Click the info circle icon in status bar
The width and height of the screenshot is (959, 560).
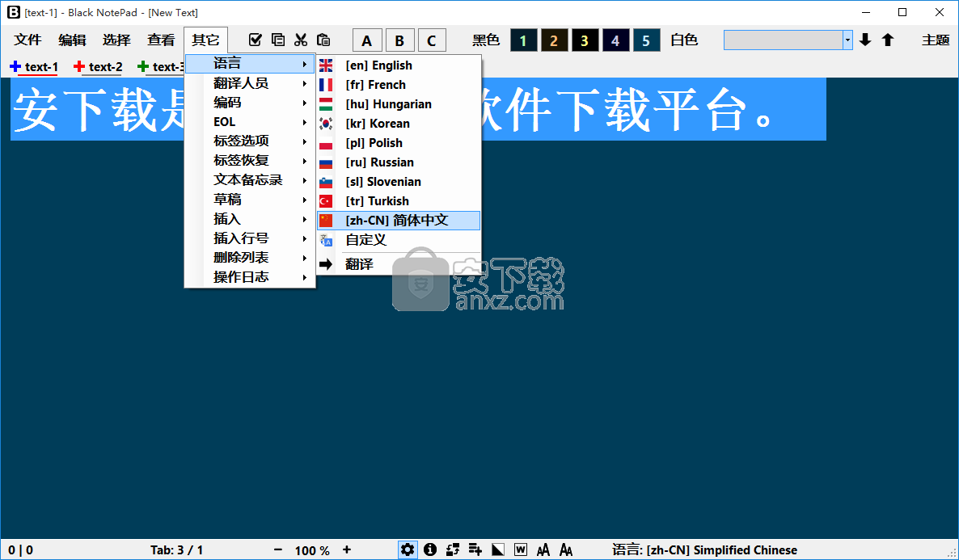(430, 549)
